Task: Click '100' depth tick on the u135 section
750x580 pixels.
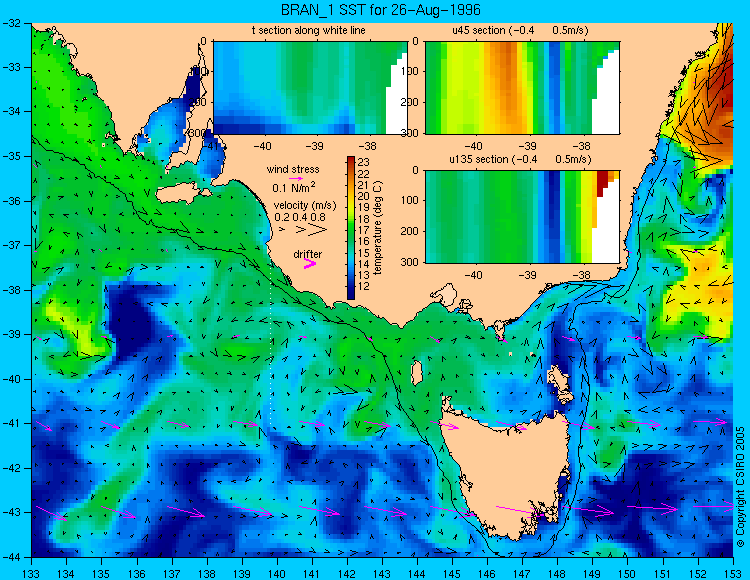Action: [x=411, y=200]
